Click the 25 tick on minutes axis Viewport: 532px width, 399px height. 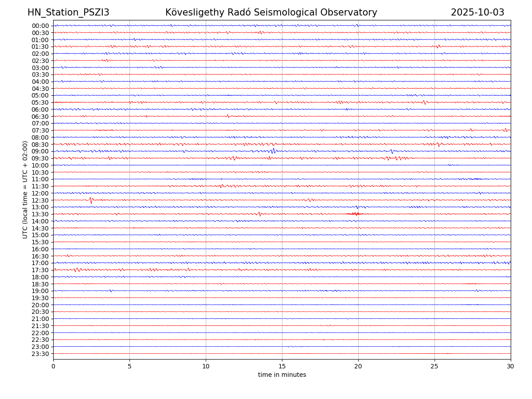[x=434, y=367]
